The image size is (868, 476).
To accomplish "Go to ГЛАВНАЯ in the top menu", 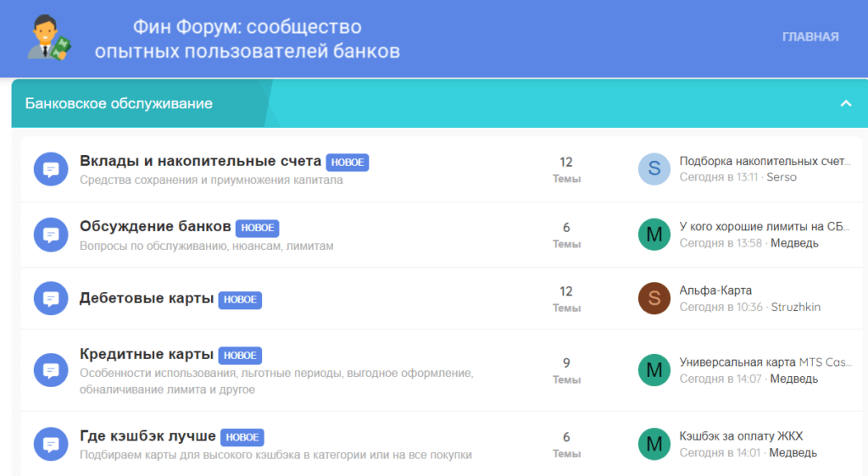I will [x=810, y=36].
